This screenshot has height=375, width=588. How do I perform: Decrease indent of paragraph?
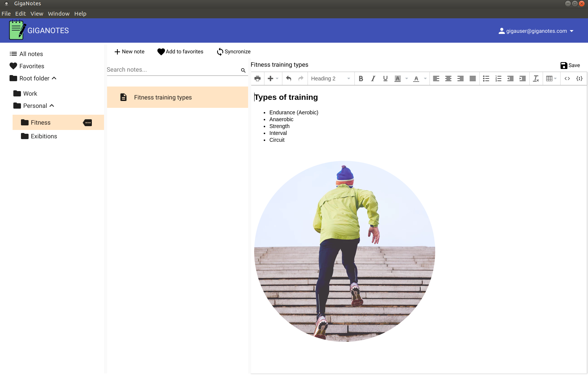pyautogui.click(x=511, y=79)
